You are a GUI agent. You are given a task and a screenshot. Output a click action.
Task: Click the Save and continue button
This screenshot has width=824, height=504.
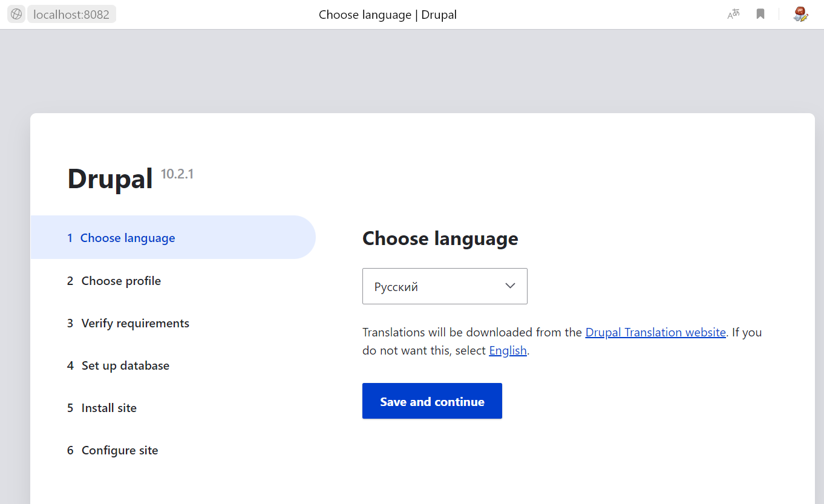[432, 401]
